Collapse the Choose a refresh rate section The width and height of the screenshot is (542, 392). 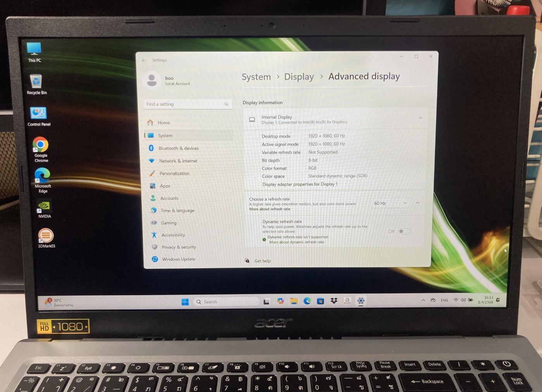418,203
